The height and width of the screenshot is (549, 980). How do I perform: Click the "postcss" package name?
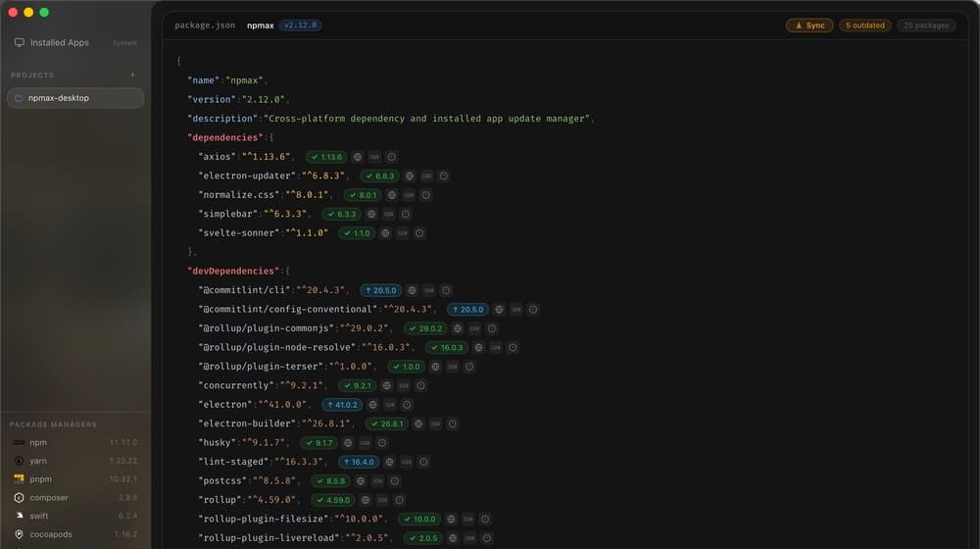pos(222,481)
